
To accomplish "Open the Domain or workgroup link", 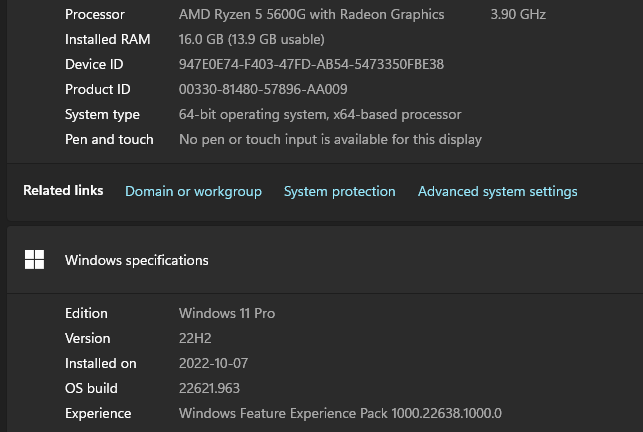I will 193,191.
